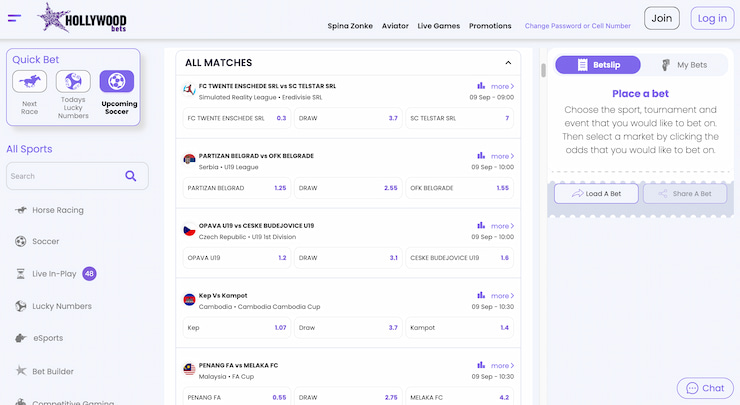Click the betslip receipt icon
This screenshot has height=405, width=740.
pyautogui.click(x=583, y=65)
